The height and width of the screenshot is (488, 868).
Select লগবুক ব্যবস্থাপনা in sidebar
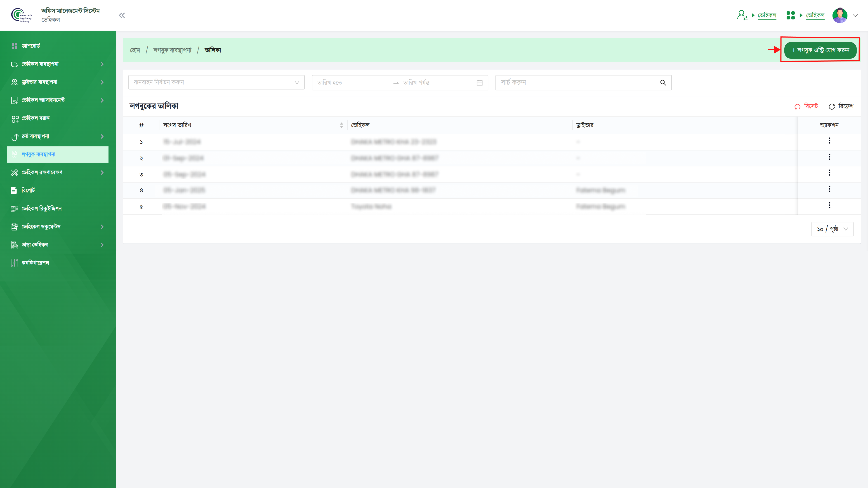coord(58,154)
